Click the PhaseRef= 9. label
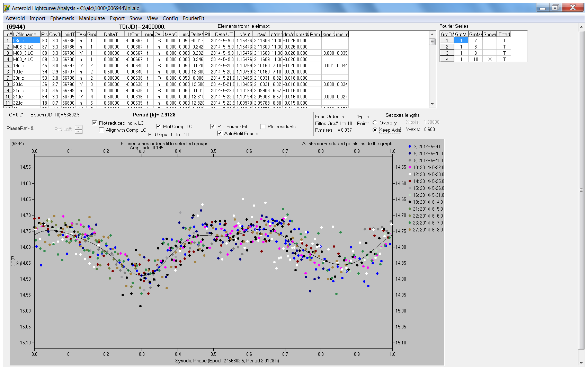 (x=20, y=128)
